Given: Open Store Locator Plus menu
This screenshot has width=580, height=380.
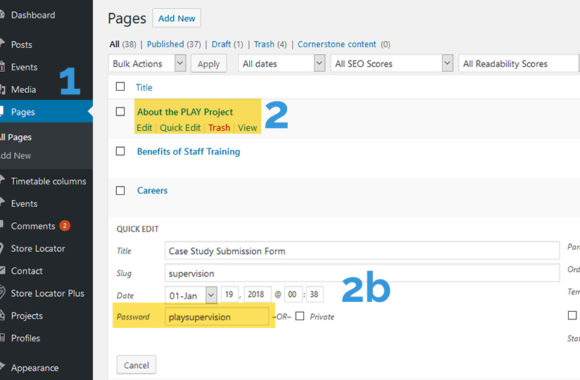Looking at the screenshot, I should click(47, 293).
